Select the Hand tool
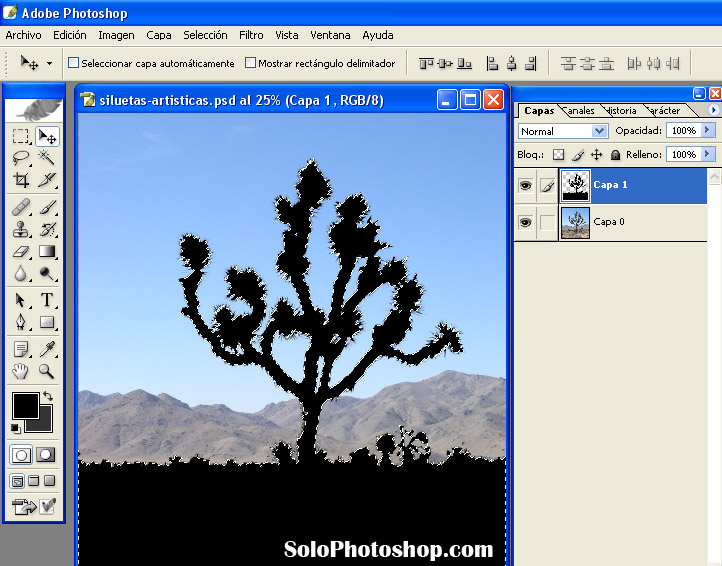This screenshot has height=566, width=722. [x=21, y=371]
